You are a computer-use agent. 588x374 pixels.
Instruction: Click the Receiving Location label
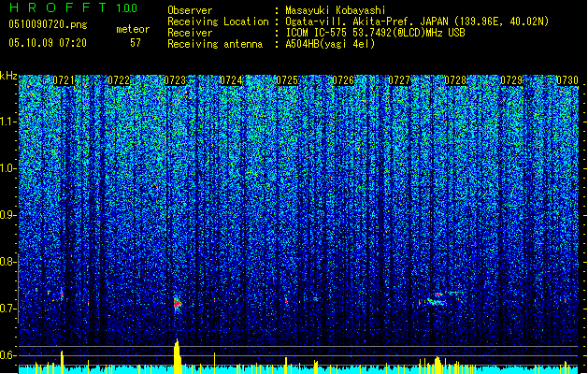point(218,22)
